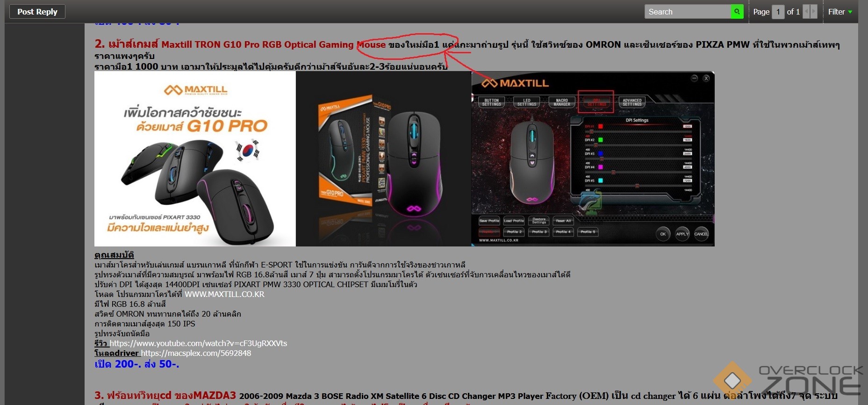Screen dimensions: 868x405
Task: Click the round APPLY button
Action: (682, 234)
